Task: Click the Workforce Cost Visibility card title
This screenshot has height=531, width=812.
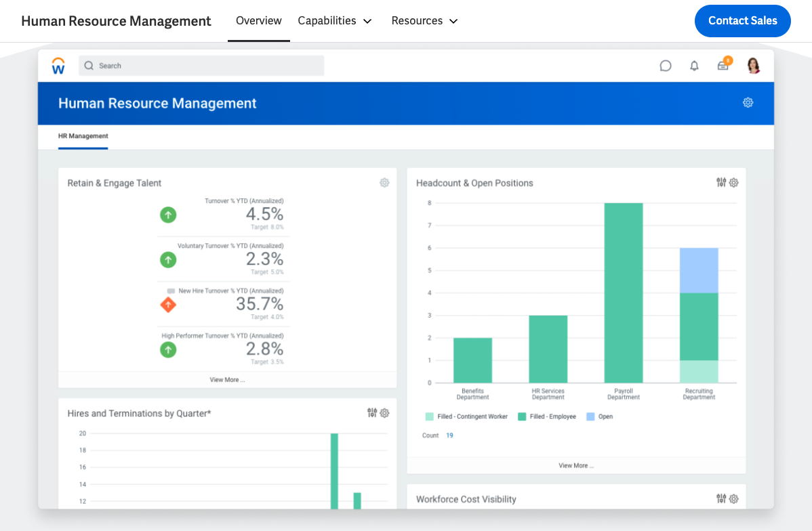Action: pos(466,499)
